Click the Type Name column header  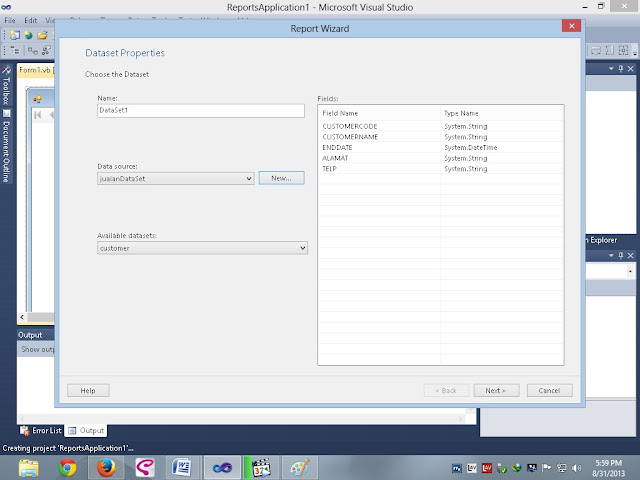click(502, 113)
